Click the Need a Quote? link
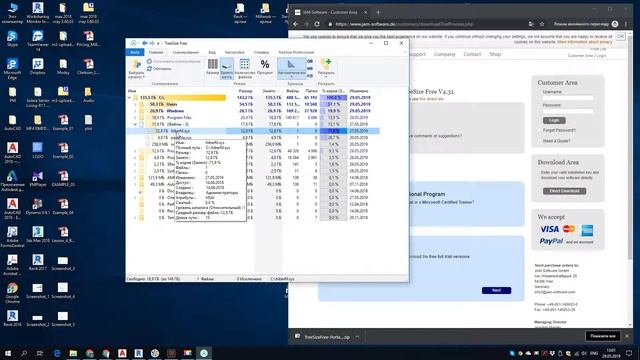640x360 pixels. tap(556, 141)
